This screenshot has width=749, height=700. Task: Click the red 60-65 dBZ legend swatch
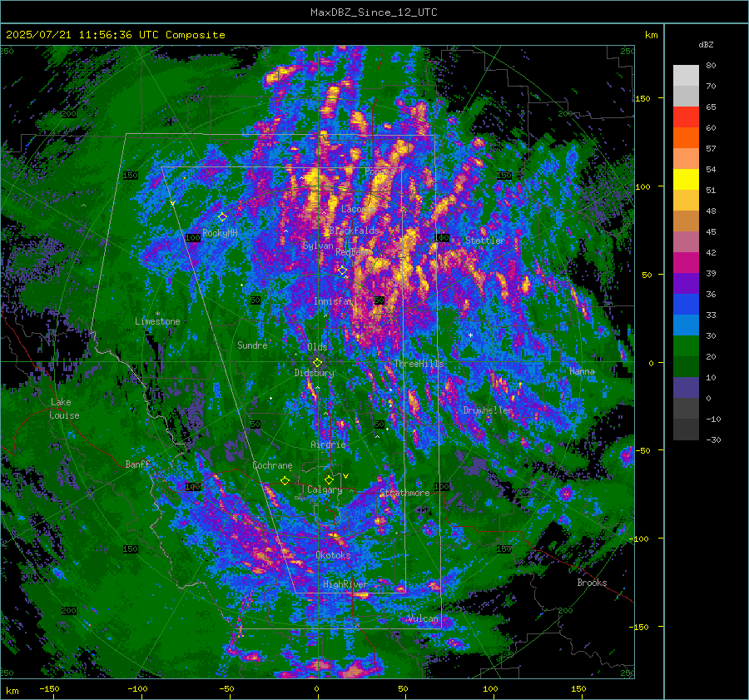tap(686, 117)
